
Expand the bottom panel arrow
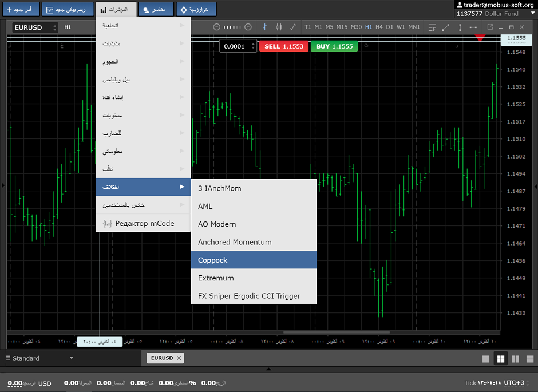(x=268, y=369)
